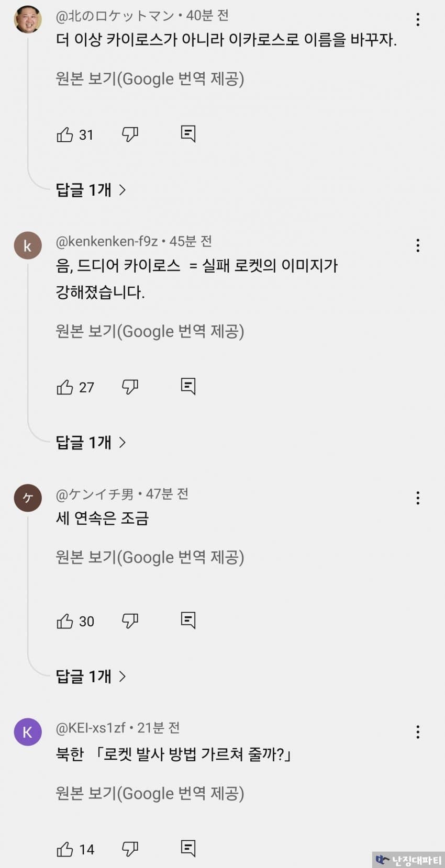
Task: Show the original text of the @ケンイチ男 comment
Action: 150,557
